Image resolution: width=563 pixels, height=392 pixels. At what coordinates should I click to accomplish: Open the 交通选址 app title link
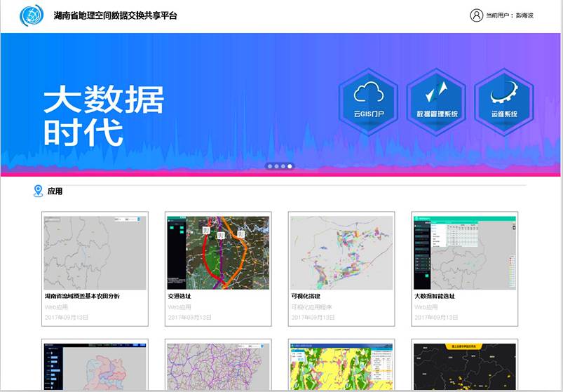click(x=179, y=296)
